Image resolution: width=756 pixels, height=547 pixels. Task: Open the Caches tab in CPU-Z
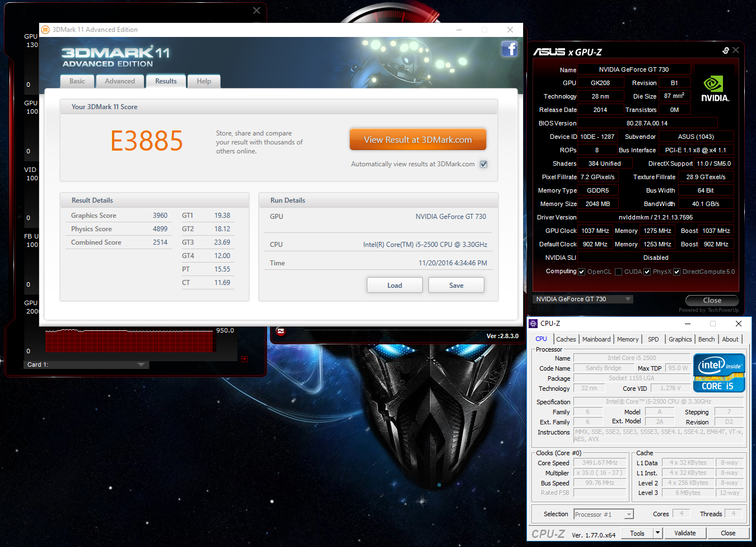(566, 339)
